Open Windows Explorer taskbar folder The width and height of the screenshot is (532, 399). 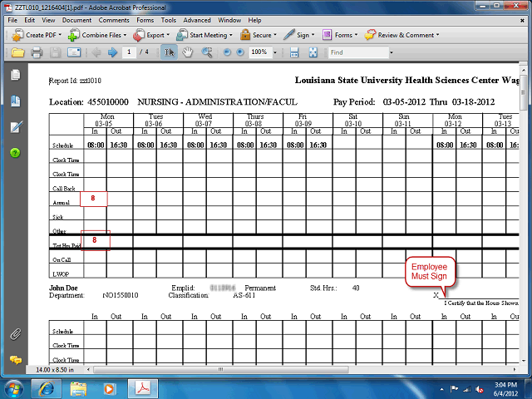[78, 388]
